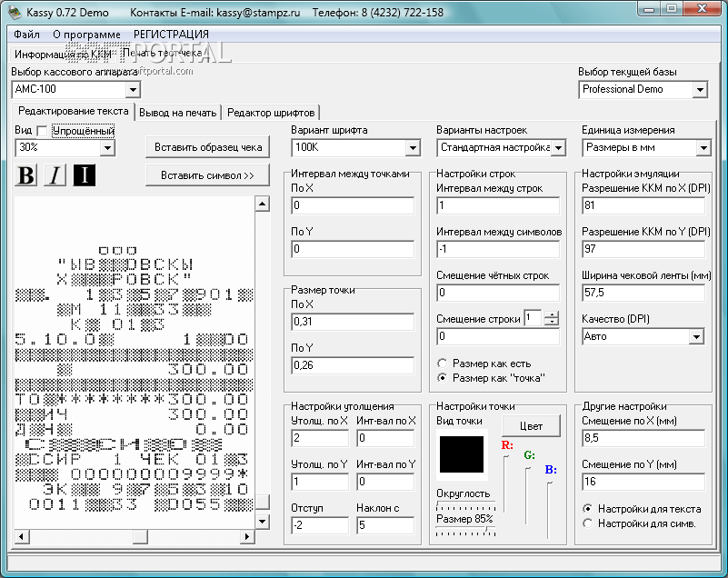Click Вставить образец чека button

click(x=208, y=147)
